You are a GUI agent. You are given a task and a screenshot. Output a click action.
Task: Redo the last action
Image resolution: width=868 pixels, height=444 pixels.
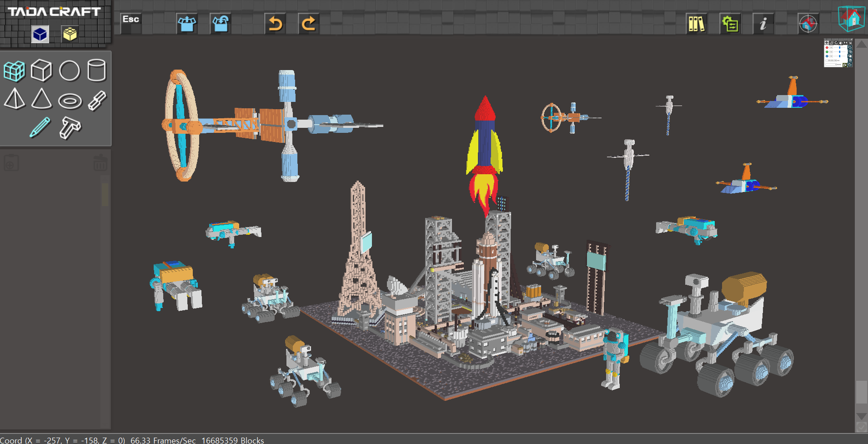click(x=309, y=24)
